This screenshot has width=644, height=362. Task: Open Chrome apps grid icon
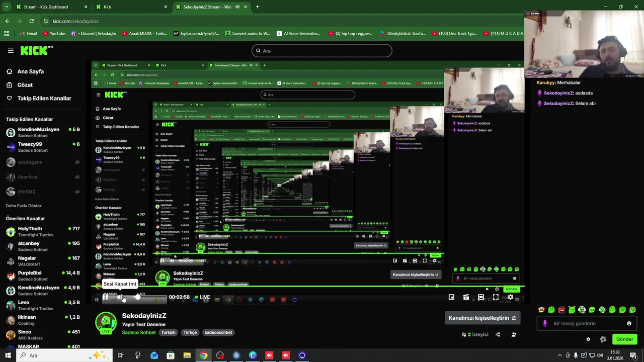(7, 34)
